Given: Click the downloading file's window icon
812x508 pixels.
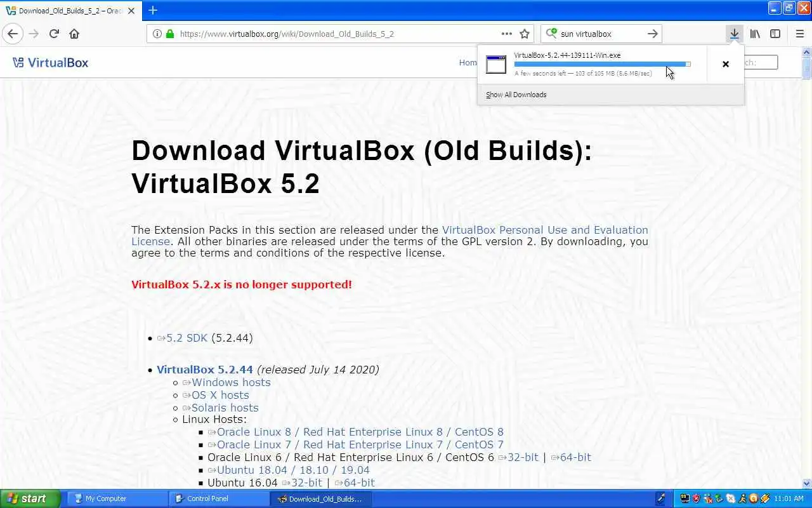Looking at the screenshot, I should point(496,64).
